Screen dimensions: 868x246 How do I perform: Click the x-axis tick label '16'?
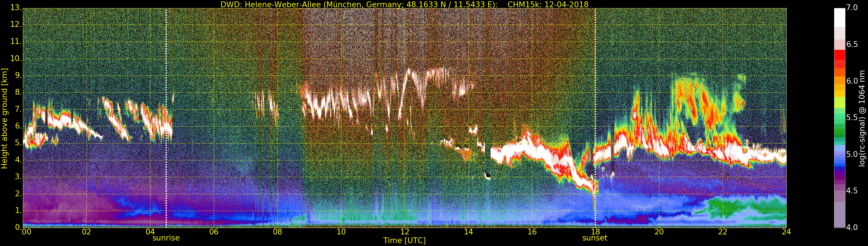click(532, 232)
